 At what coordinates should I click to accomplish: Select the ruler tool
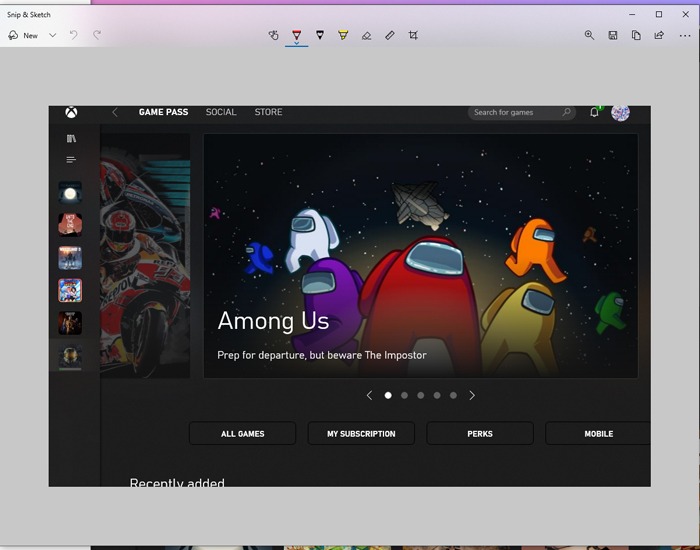tap(390, 35)
